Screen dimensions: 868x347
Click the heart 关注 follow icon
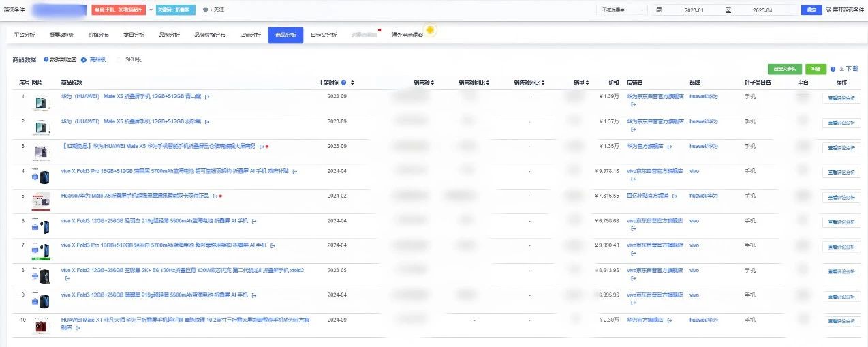(x=206, y=10)
